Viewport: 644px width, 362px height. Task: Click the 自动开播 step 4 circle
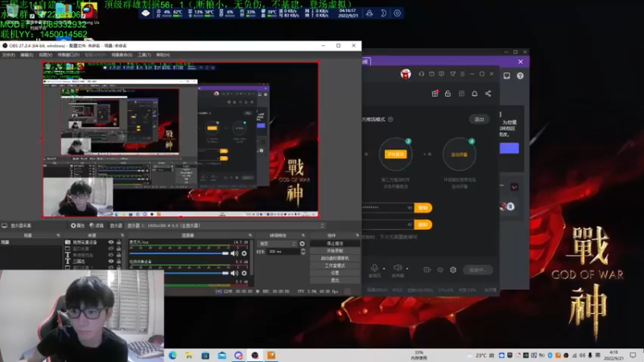[x=459, y=154]
